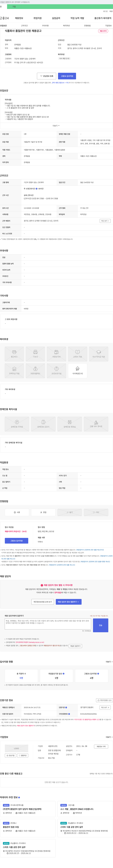Open the 실업급여 menu
This screenshot has width=113, height=868.
coord(56,18)
